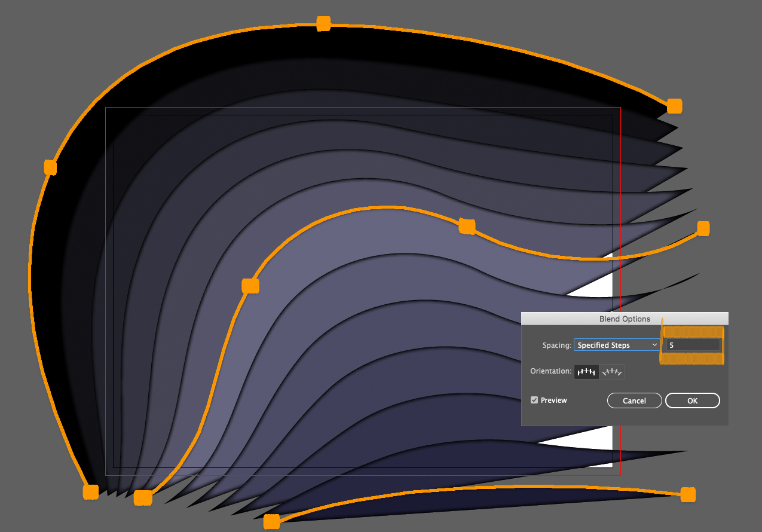Image resolution: width=762 pixels, height=532 pixels.
Task: Click the Blend Options dialog title bar
Action: [625, 318]
